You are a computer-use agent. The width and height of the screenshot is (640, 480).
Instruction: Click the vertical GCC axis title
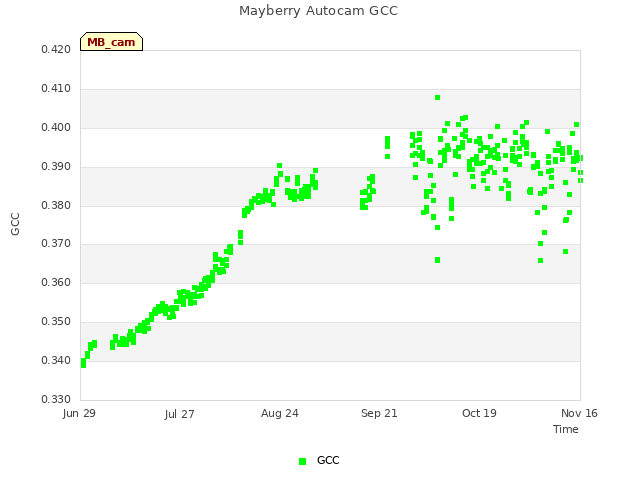[15, 224]
